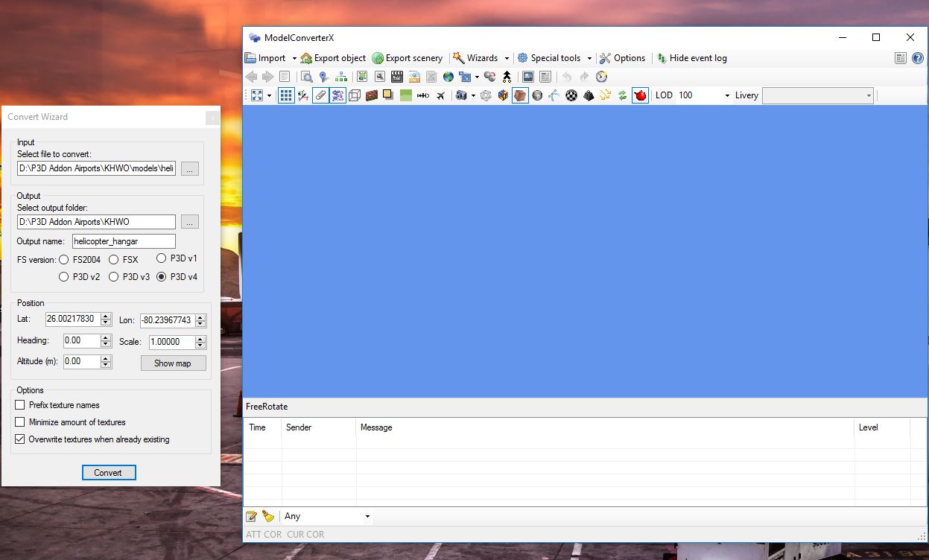The width and height of the screenshot is (929, 560).
Task: Open the hierarchy tree icon in toolbar
Action: click(x=341, y=77)
